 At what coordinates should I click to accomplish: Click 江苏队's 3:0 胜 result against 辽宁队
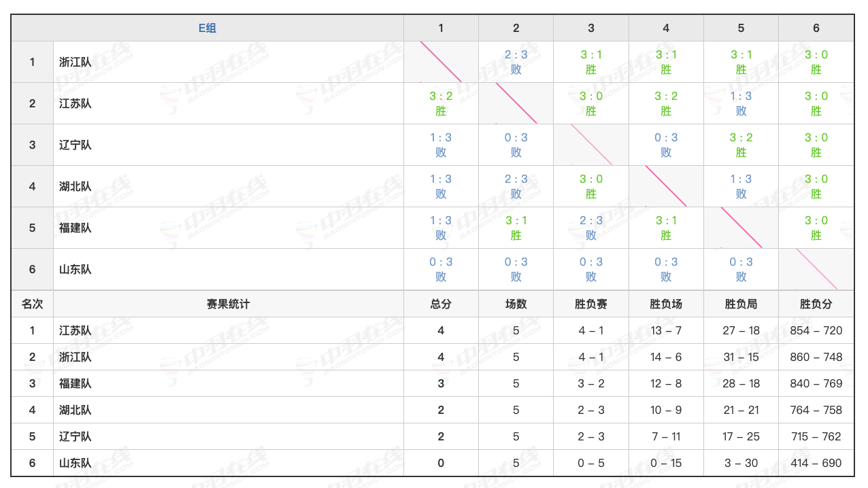point(591,103)
